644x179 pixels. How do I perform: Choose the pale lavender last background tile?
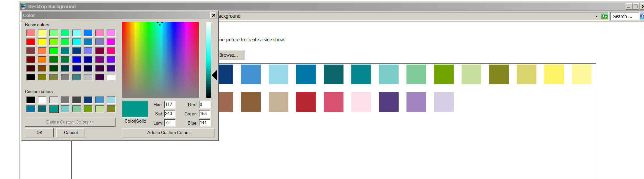coord(444,102)
